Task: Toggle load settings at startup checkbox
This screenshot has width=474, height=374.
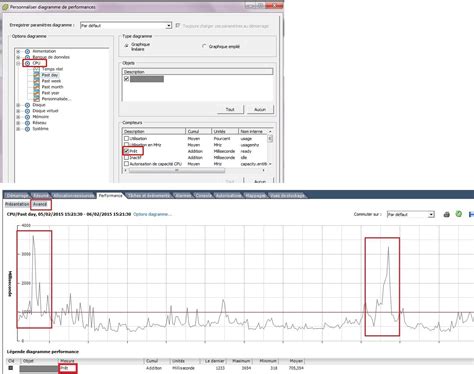Action: point(178,26)
